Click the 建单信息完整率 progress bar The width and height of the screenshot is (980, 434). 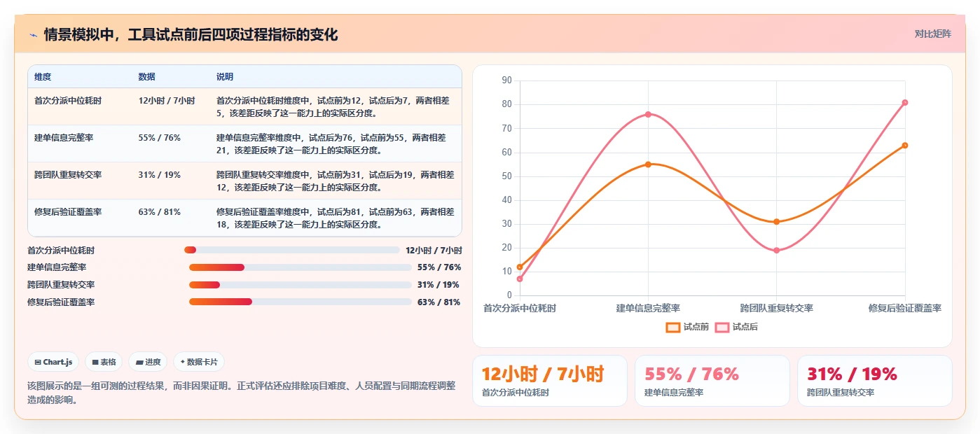coord(301,267)
